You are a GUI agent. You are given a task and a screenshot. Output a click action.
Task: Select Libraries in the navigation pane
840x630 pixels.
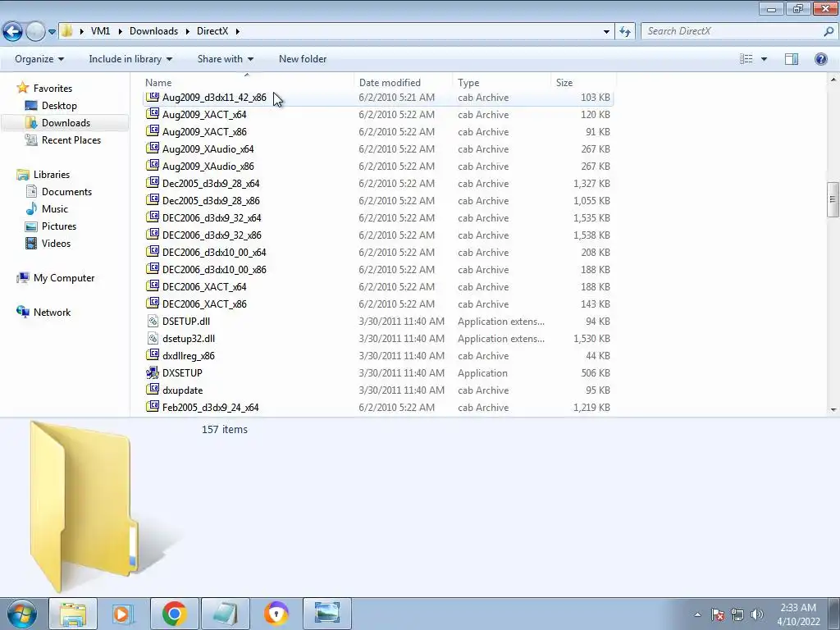pyautogui.click(x=52, y=175)
